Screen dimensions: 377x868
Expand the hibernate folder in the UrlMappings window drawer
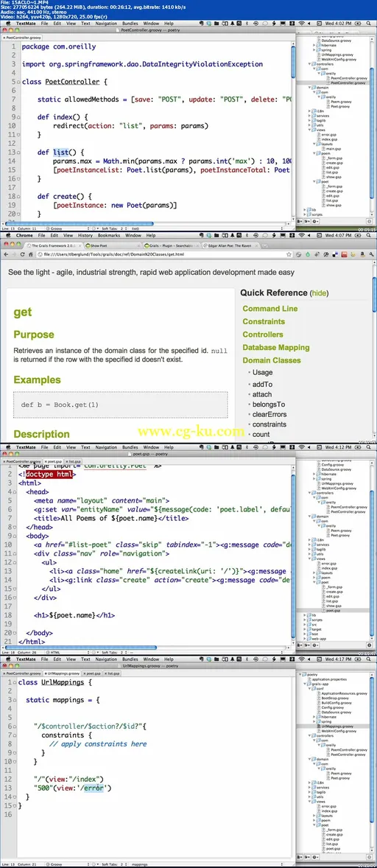[314, 716]
